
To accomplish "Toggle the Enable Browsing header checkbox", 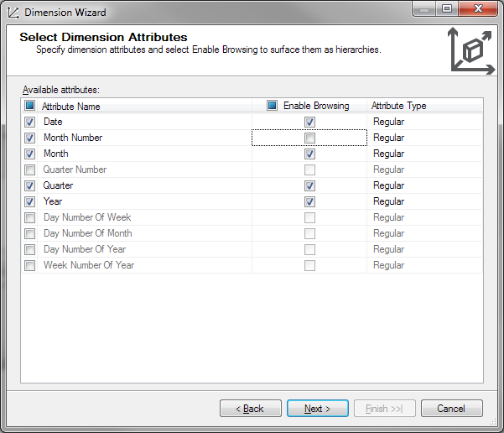I will point(272,107).
